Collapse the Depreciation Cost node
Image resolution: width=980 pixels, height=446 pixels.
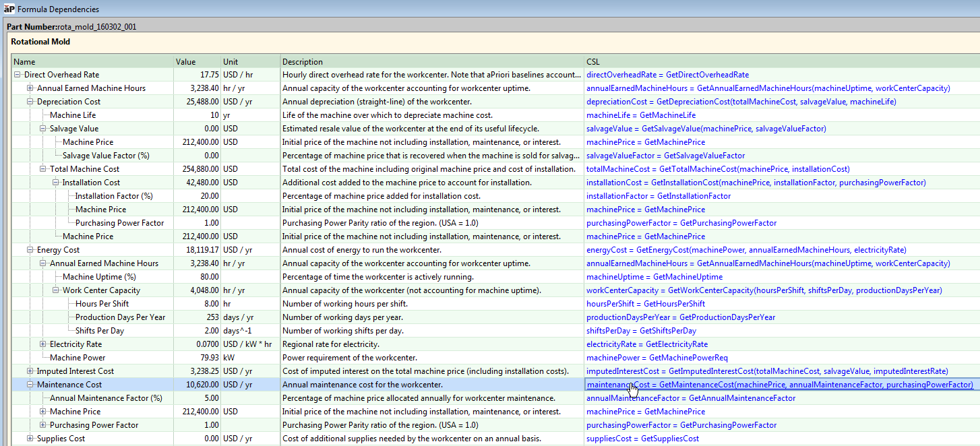point(30,102)
